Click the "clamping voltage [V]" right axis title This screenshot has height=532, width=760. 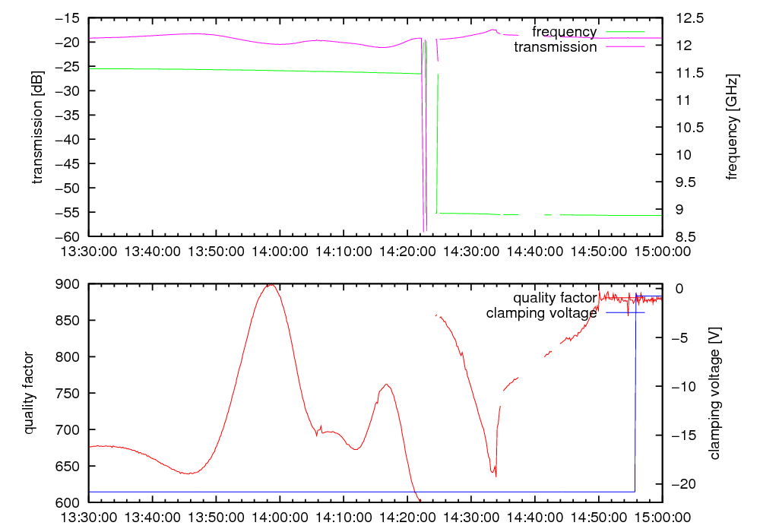click(714, 393)
